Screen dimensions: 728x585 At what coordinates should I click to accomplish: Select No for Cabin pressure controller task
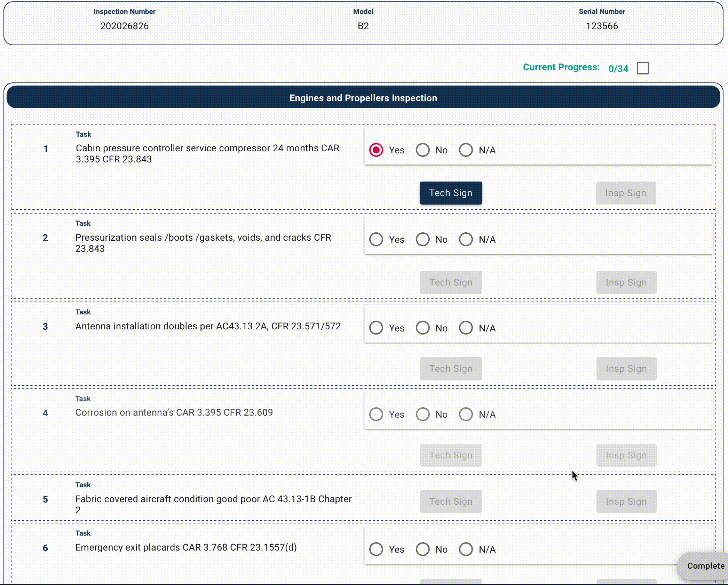pyautogui.click(x=423, y=150)
